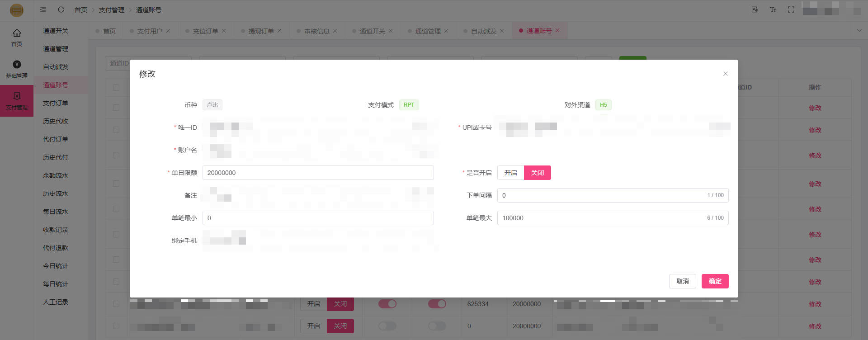This screenshot has height=340, width=868.
Task: Select the 支付管理 sidebar icon
Action: (x=17, y=101)
